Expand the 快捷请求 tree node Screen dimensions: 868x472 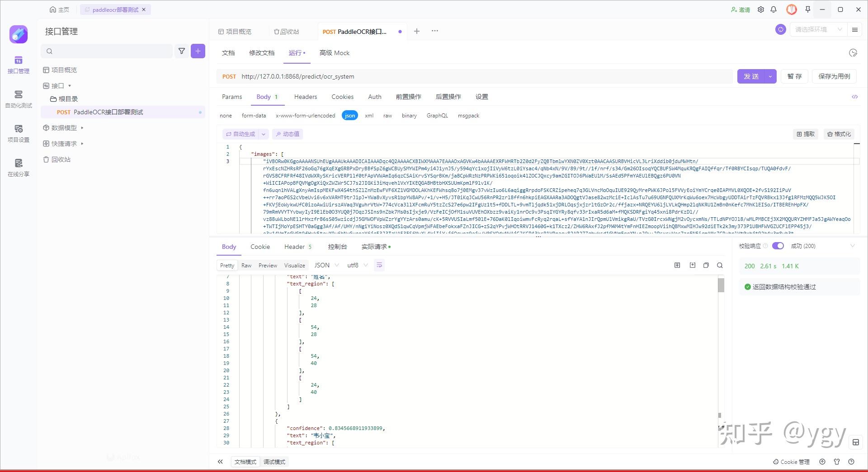82,144
